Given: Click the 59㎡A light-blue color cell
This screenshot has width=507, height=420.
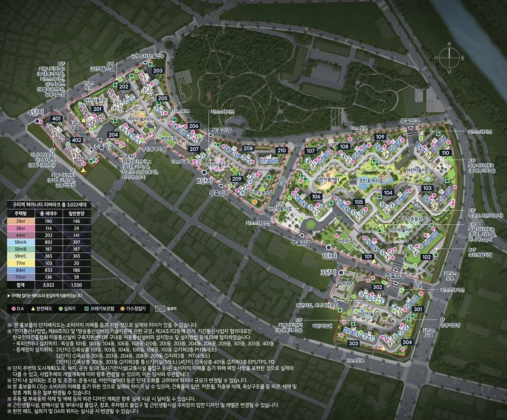Looking at the screenshot, I should (x=20, y=242).
